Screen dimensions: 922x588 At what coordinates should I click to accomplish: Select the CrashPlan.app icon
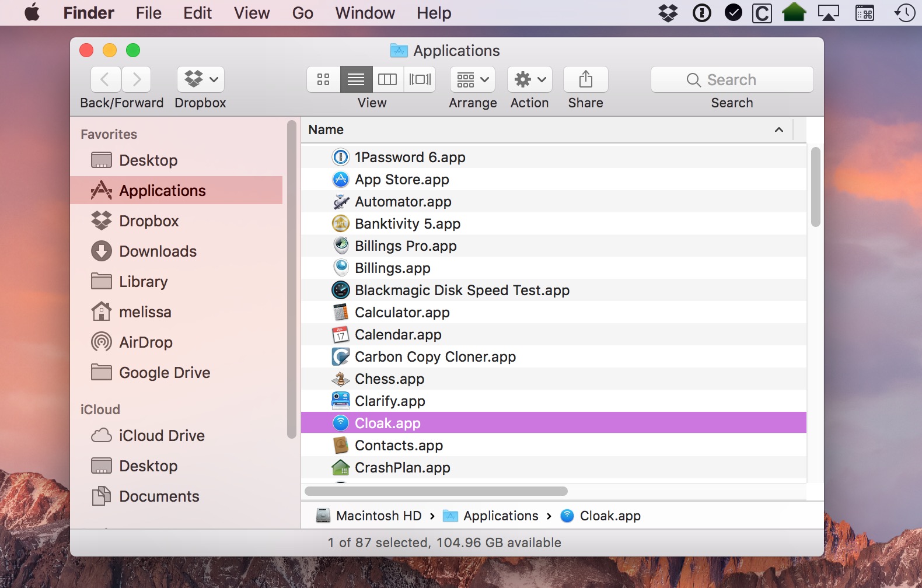click(x=340, y=467)
